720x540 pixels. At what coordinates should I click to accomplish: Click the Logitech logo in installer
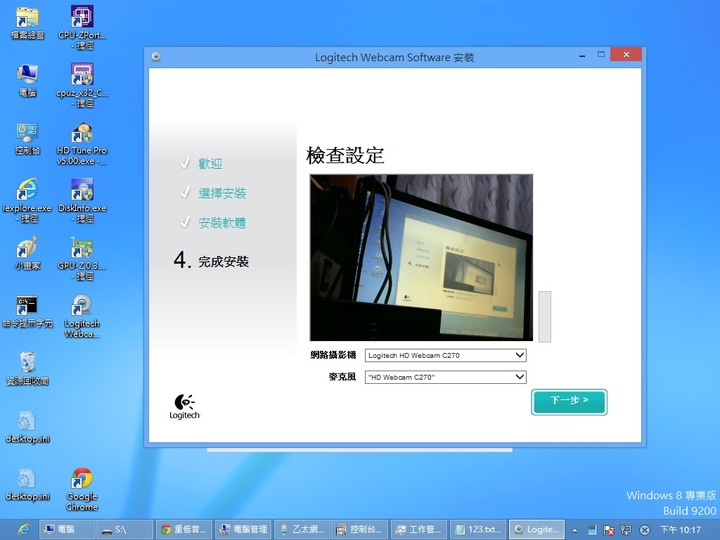tap(184, 406)
